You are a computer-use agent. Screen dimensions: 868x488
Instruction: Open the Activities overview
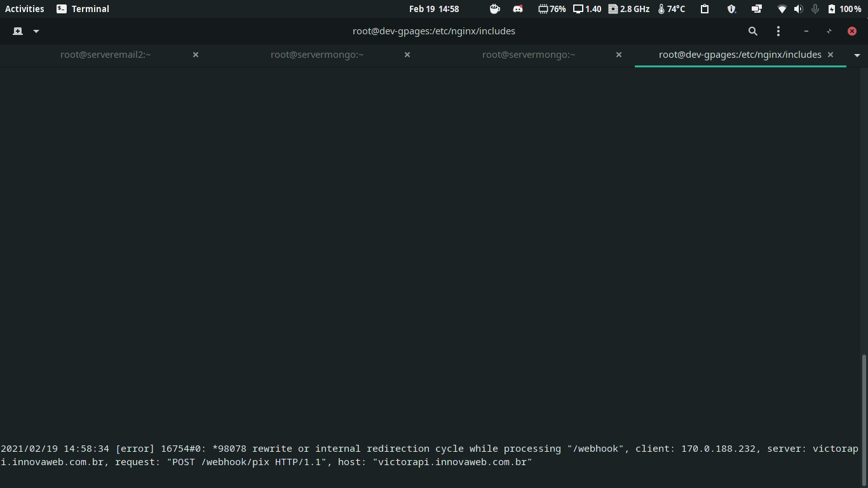(x=25, y=9)
